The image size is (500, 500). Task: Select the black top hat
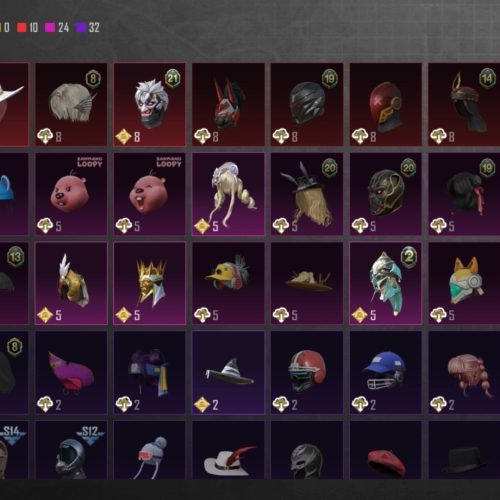tap(464, 450)
